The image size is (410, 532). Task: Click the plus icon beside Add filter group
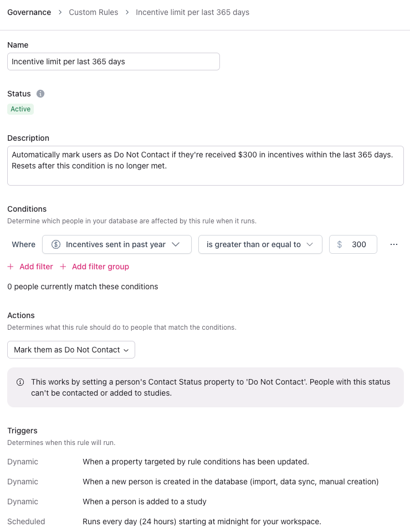click(63, 267)
